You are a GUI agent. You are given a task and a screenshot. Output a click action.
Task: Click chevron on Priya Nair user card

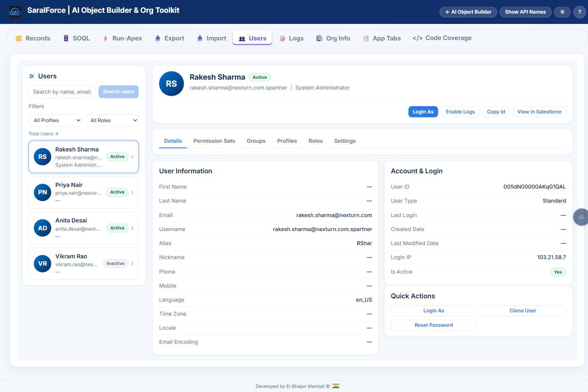pos(132,192)
